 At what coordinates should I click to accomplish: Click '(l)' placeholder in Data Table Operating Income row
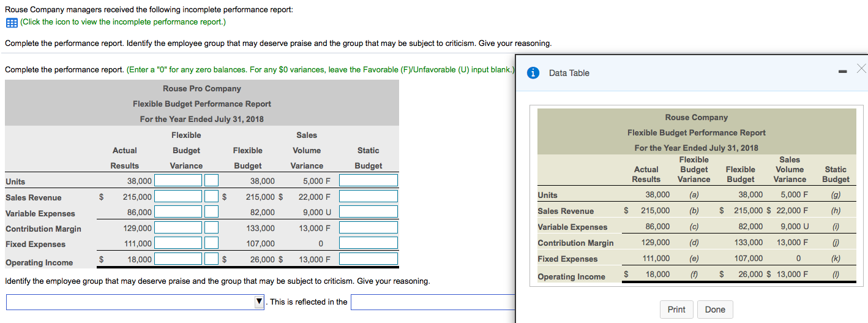(836, 274)
